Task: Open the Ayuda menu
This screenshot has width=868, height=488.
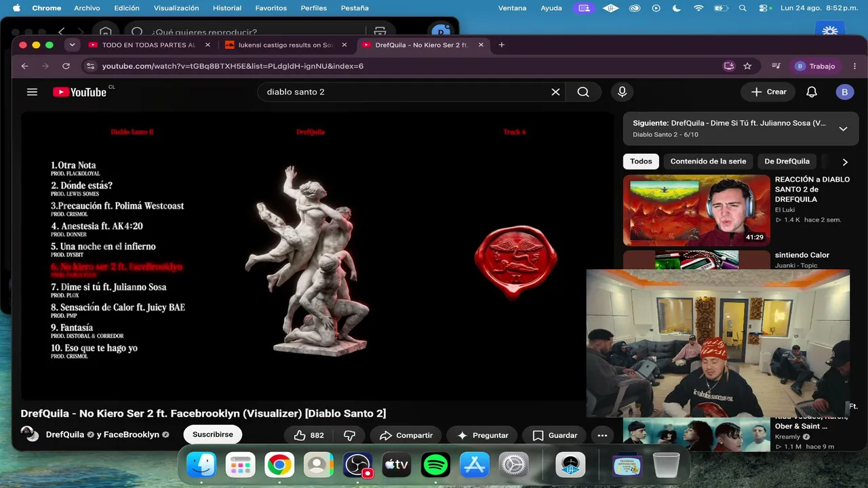Action: click(x=551, y=8)
